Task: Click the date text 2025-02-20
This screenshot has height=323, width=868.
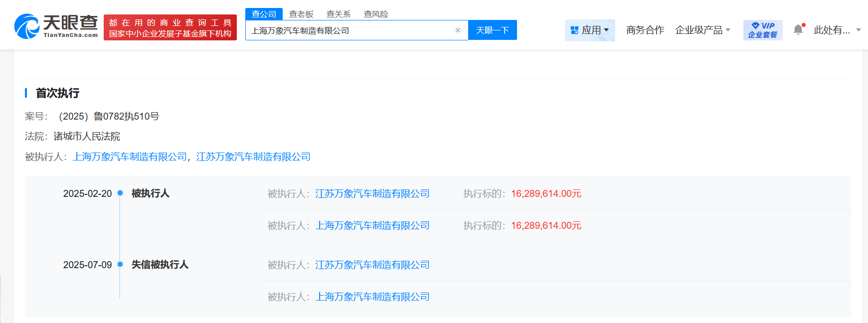Action: coord(87,193)
